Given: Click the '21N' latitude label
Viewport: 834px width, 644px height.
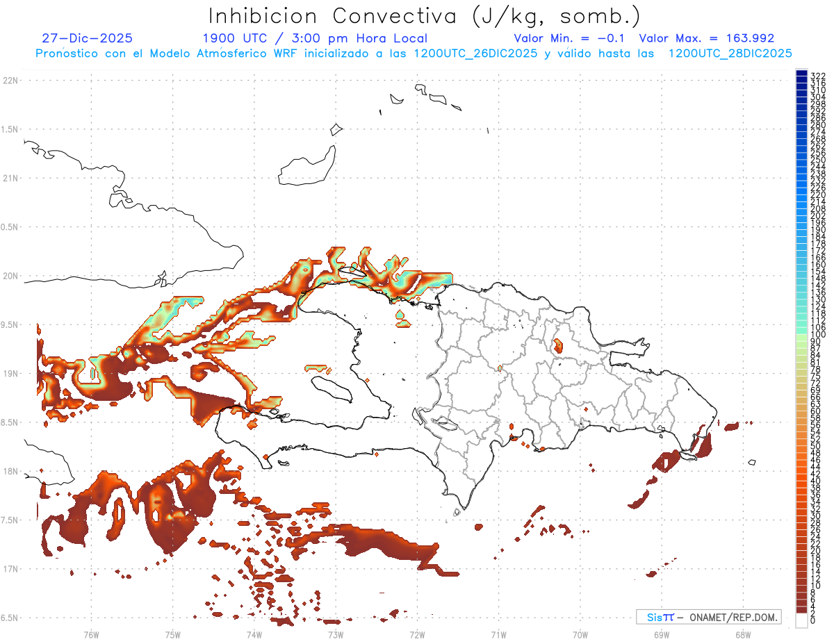Looking at the screenshot, I should click(x=10, y=178).
